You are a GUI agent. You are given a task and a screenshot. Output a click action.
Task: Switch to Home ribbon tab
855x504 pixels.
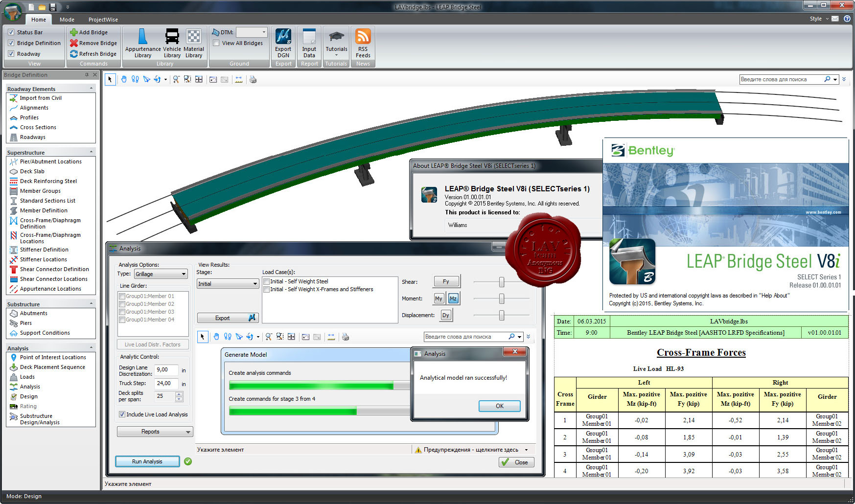click(39, 20)
